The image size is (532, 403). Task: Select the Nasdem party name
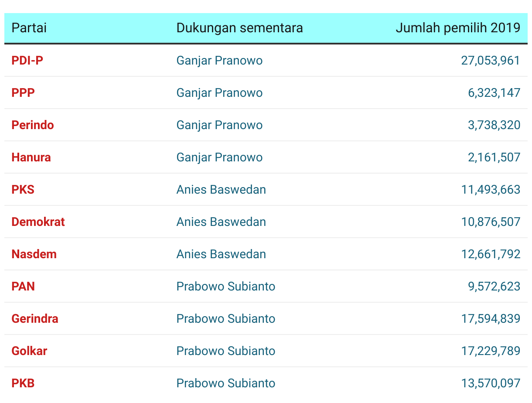point(34,254)
